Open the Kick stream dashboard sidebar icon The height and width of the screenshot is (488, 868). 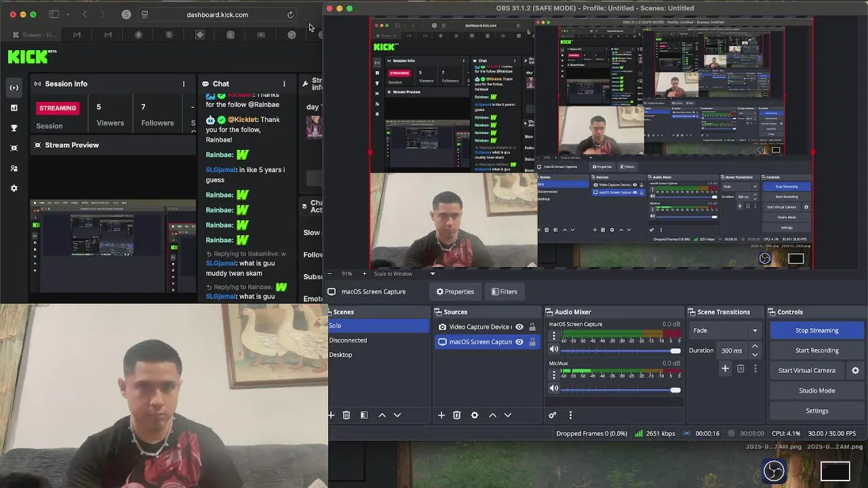14,87
